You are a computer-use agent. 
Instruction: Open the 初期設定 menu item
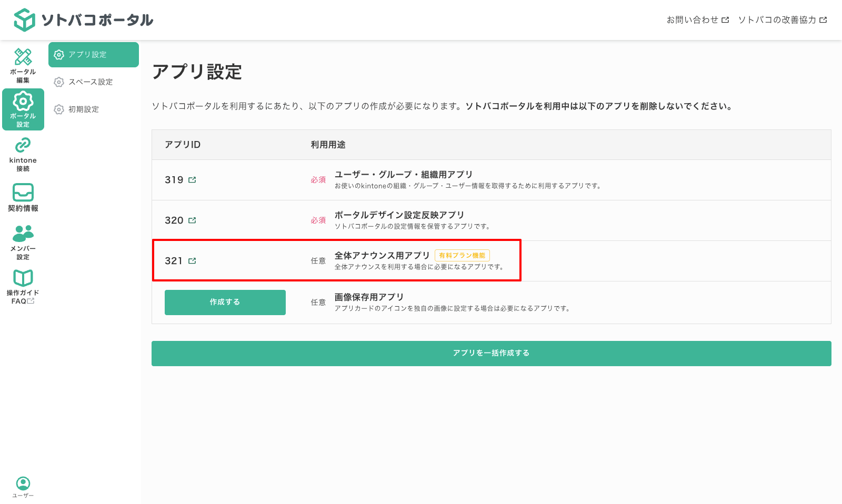[84, 109]
